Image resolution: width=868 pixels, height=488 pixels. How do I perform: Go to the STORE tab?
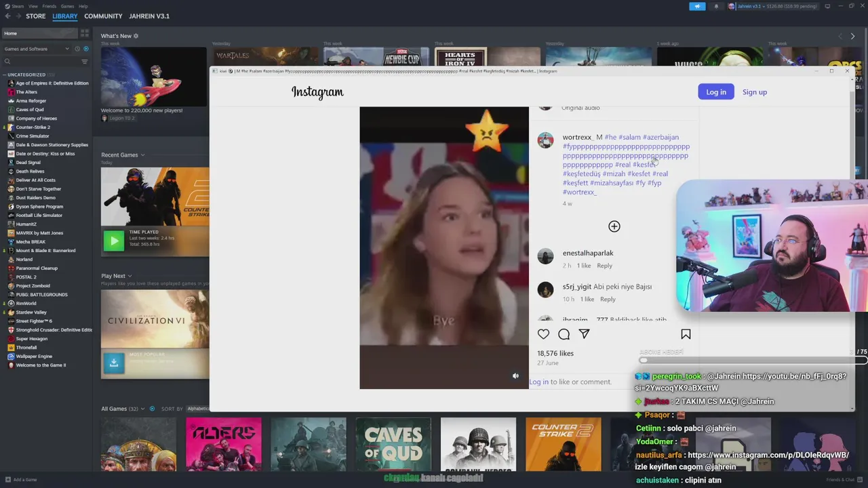click(x=36, y=16)
